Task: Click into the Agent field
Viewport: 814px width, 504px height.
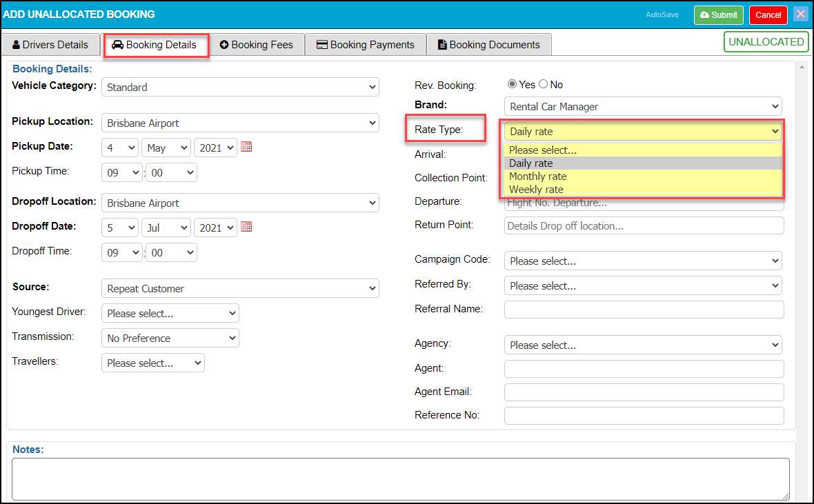Action: (x=644, y=369)
